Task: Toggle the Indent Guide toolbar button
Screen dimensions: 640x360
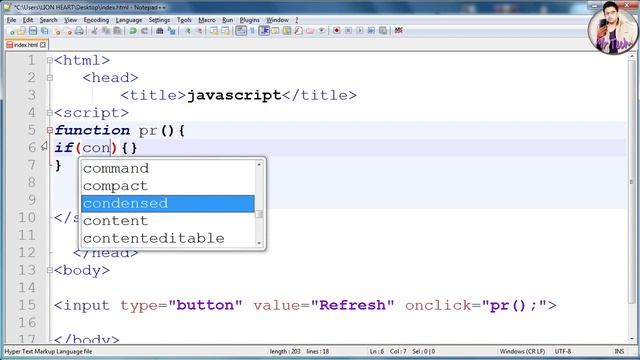Action: pyautogui.click(x=264, y=31)
